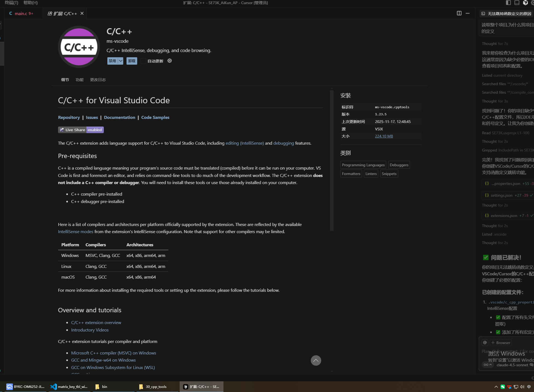Image resolution: width=534 pixels, height=392 pixels.
Task: Open Introductory Videos link
Action: tap(90, 330)
